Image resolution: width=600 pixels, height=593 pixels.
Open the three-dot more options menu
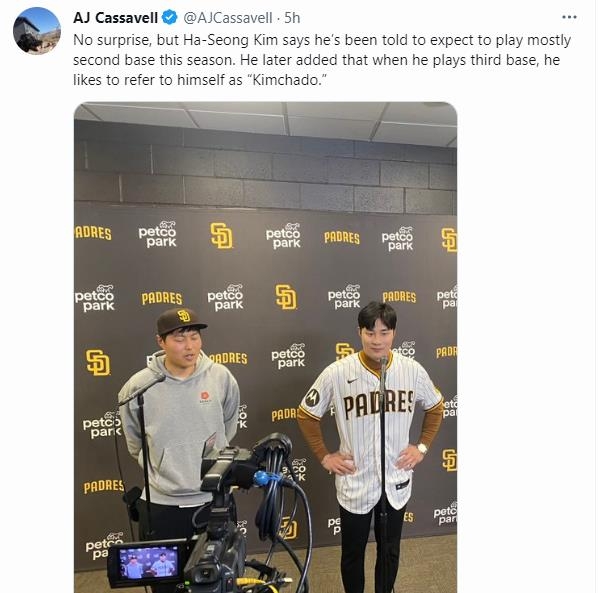(569, 17)
